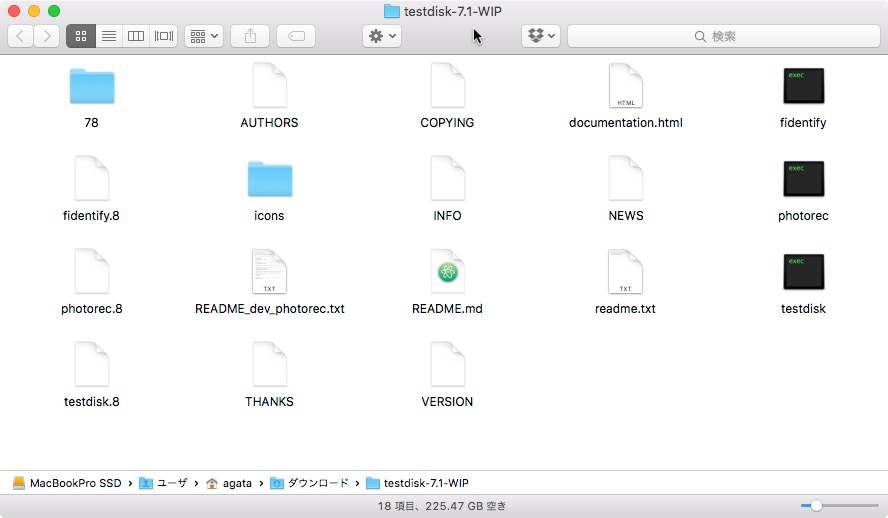The width and height of the screenshot is (888, 518).
Task: Click the documentation.html file name label
Action: pyautogui.click(x=625, y=122)
